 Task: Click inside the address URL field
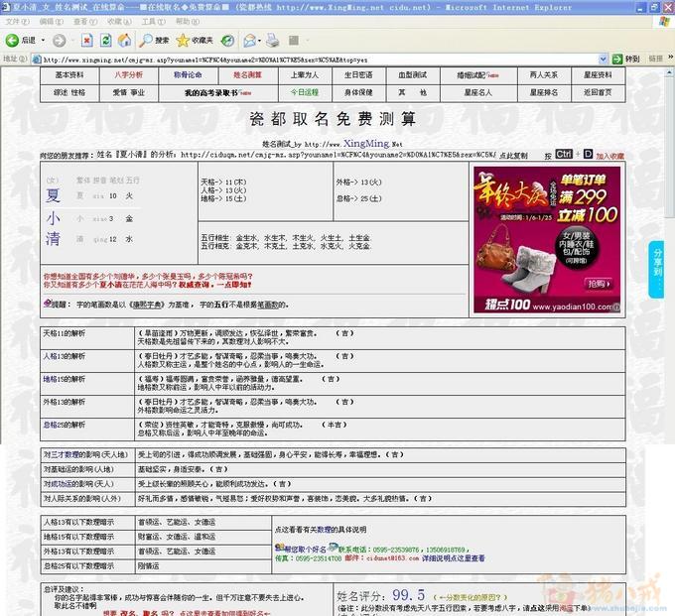tap(319, 60)
